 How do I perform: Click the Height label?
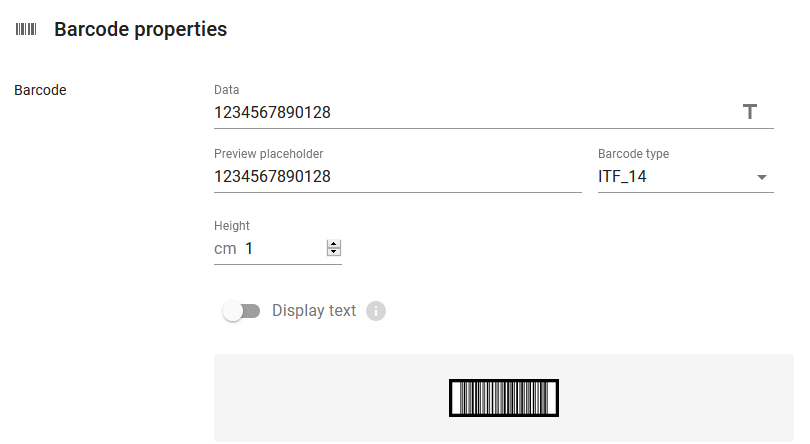(x=231, y=226)
